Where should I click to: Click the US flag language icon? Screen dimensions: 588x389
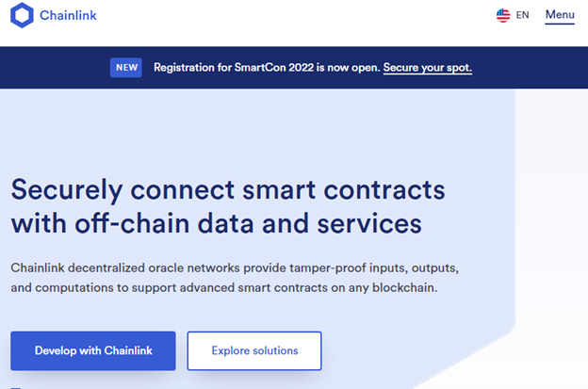pyautogui.click(x=503, y=15)
